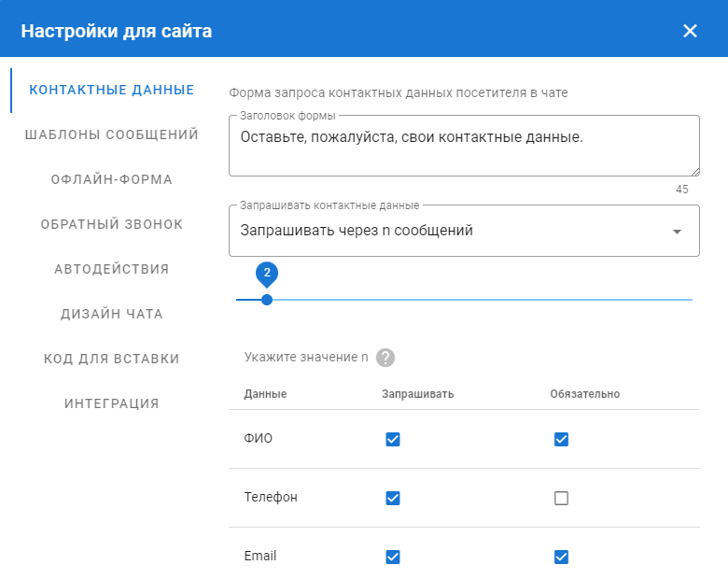Uncheck Обязательно for Email
The width and height of the screenshot is (728, 579).
(561, 558)
